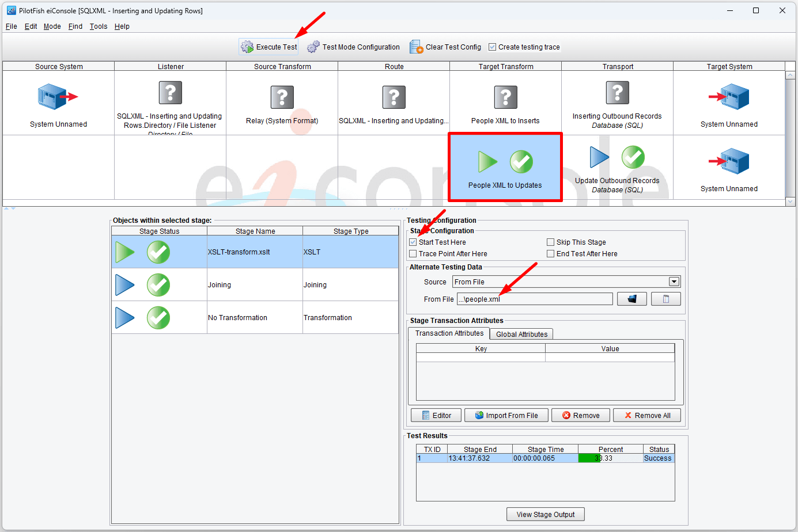The image size is (798, 532).
Task: Click checkmark status in Joining row
Action: [x=158, y=285]
